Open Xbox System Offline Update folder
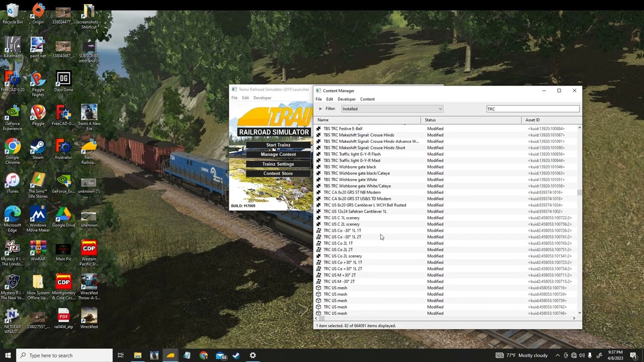 (38, 287)
